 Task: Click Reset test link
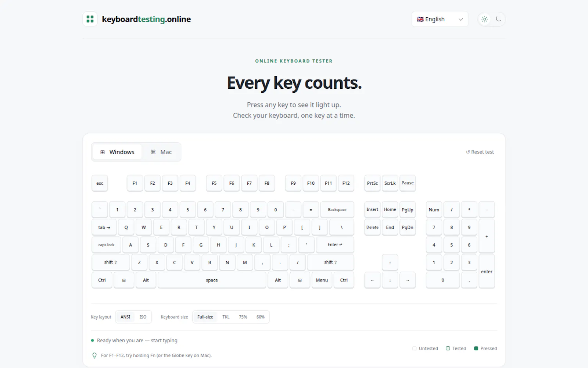tap(480, 152)
